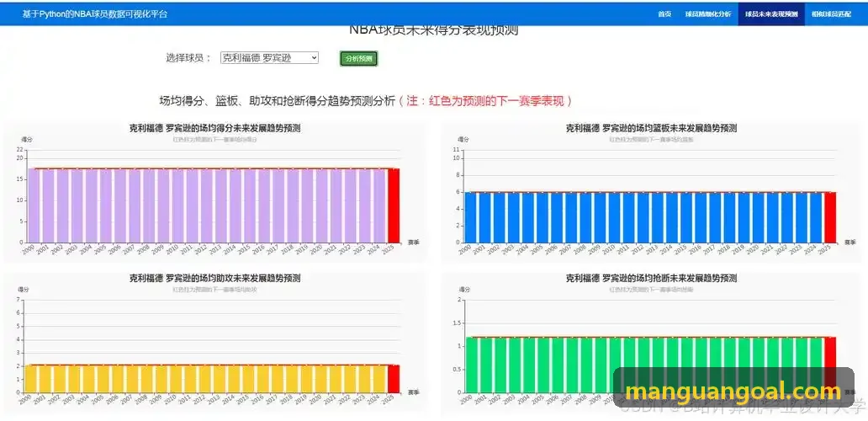This screenshot has width=868, height=421.
Task: Select the 2008 blue bar in 场均篮板 chart
Action: pos(585,217)
